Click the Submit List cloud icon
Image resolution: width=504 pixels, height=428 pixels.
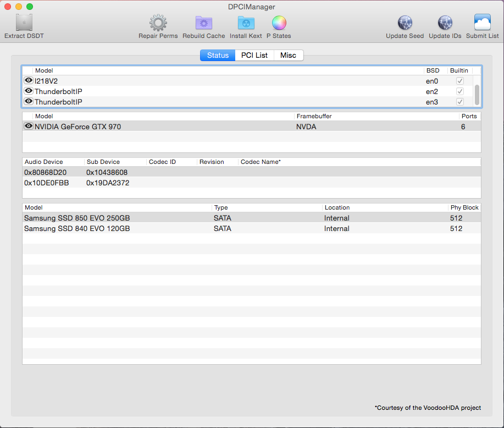click(x=482, y=23)
